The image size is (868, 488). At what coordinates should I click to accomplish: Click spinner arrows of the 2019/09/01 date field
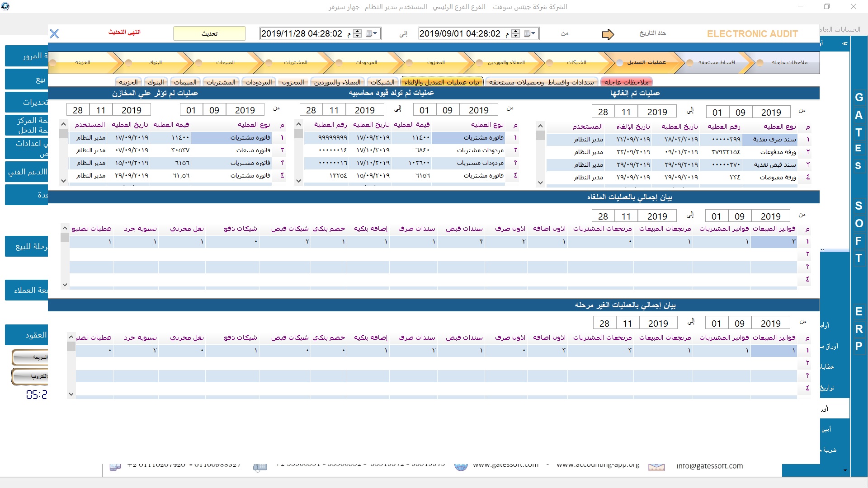[x=515, y=33]
